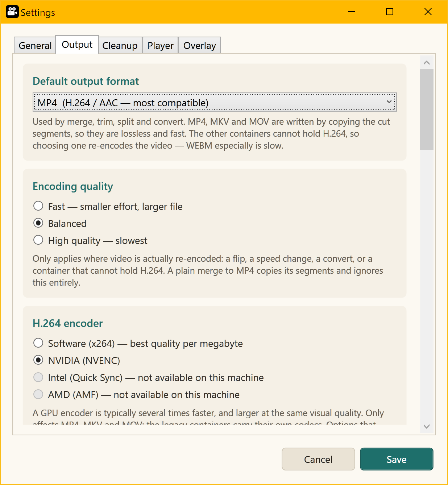Click the 'A GPU encoder is typically' note

click(x=208, y=416)
